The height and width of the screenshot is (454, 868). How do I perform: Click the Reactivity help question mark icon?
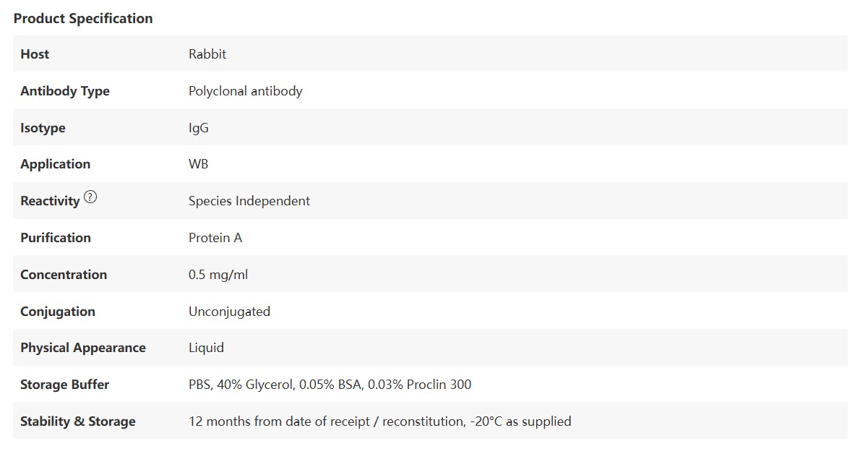tap(90, 197)
